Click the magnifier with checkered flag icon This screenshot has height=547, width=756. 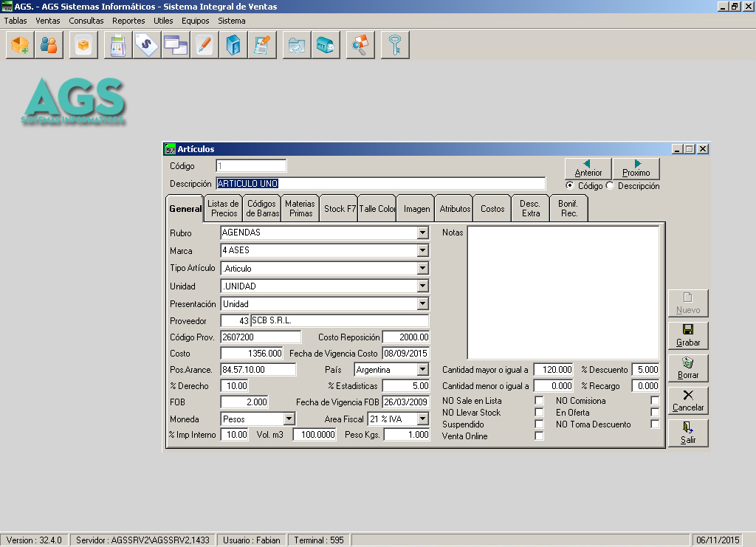[x=360, y=45]
